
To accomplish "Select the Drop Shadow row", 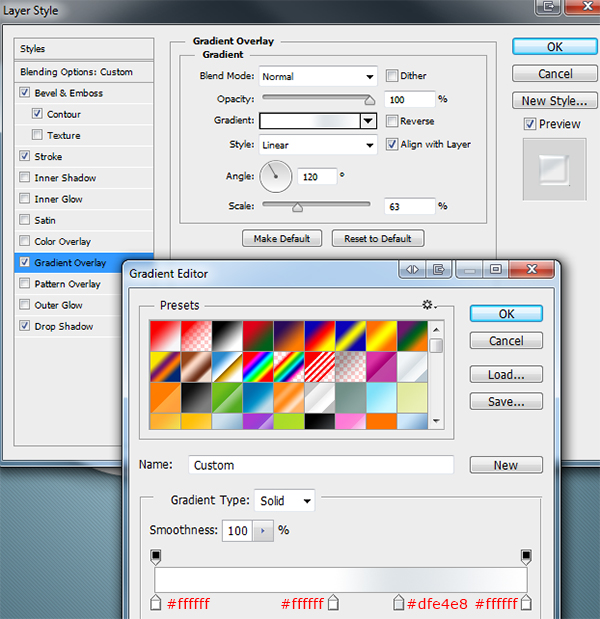I will tap(69, 326).
